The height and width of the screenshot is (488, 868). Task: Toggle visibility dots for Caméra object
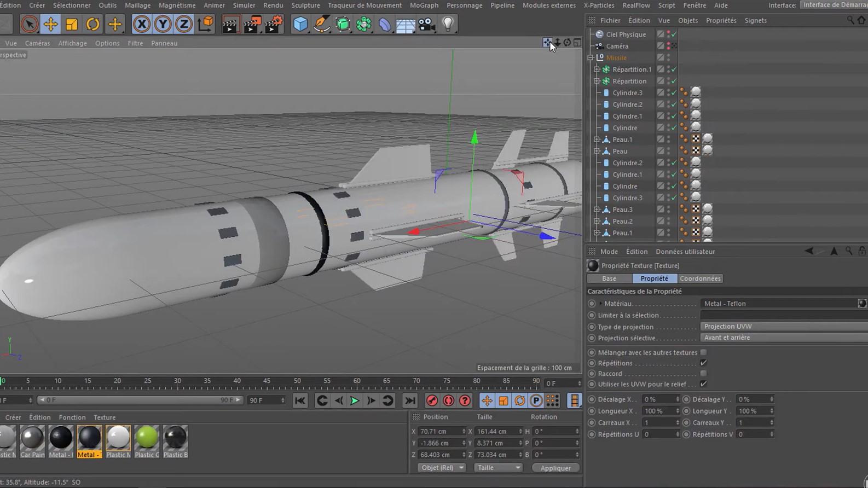click(668, 46)
